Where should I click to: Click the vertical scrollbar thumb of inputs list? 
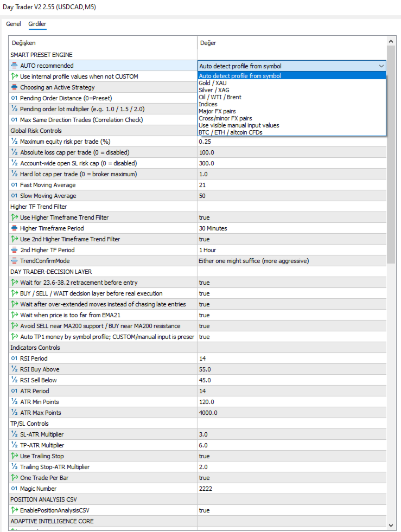click(x=391, y=155)
